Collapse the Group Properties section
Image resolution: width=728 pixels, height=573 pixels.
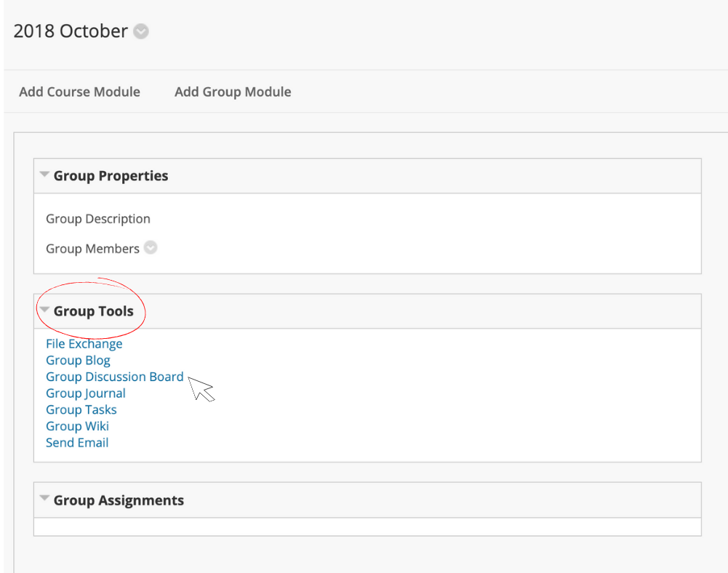pos(44,175)
